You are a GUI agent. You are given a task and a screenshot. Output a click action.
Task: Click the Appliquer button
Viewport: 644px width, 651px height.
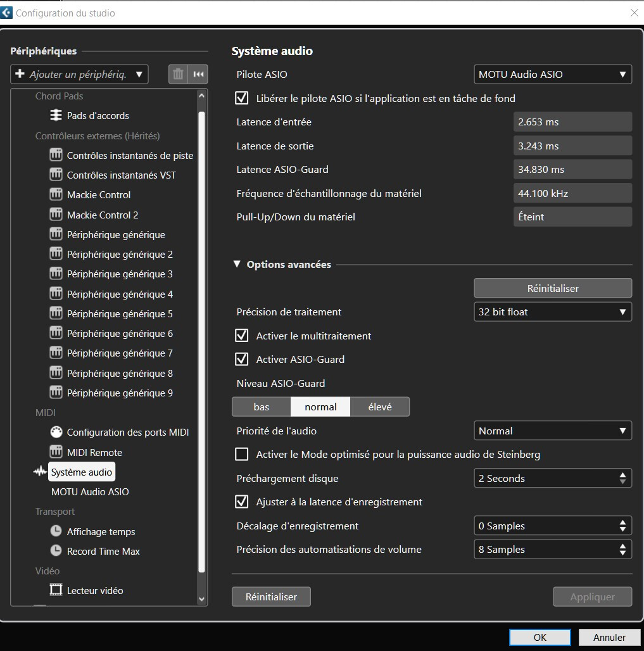(x=593, y=597)
